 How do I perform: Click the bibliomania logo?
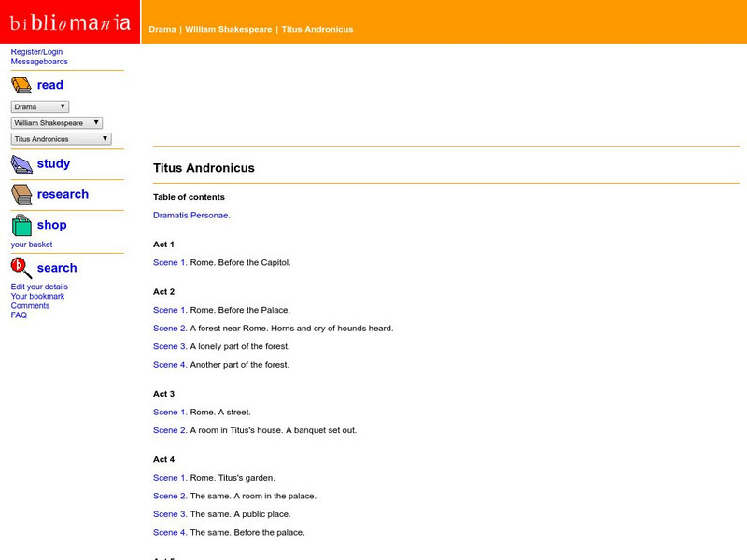tap(70, 21)
